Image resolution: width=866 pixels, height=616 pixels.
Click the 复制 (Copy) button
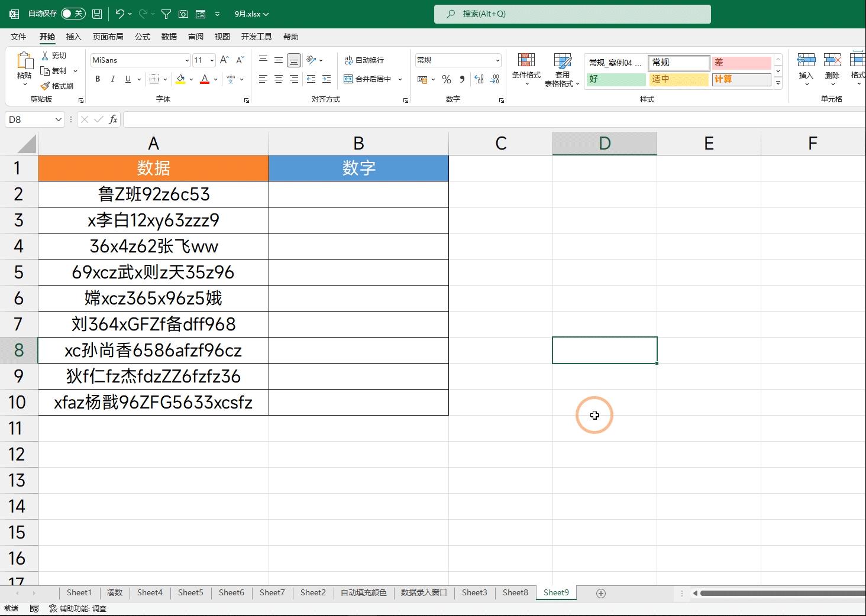tap(54, 71)
